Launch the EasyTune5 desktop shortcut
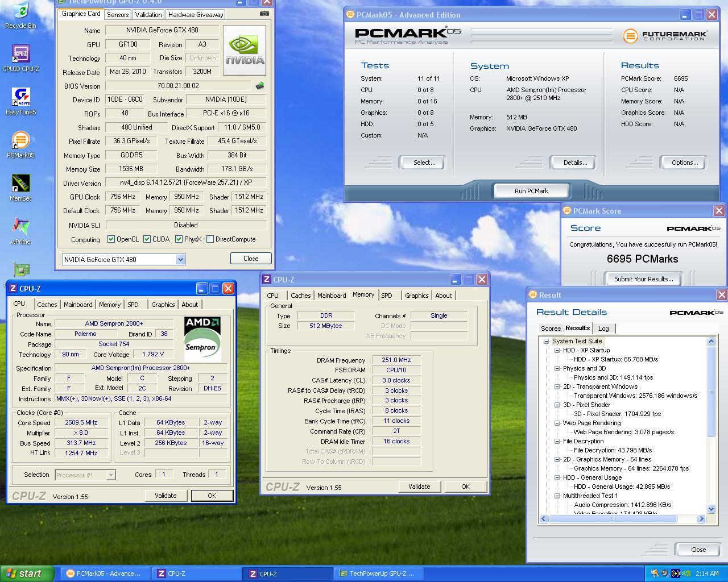Image resolution: width=728 pixels, height=582 pixels. click(20, 101)
